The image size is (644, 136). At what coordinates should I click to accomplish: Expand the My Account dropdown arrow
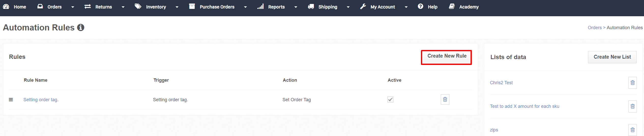tap(406, 7)
